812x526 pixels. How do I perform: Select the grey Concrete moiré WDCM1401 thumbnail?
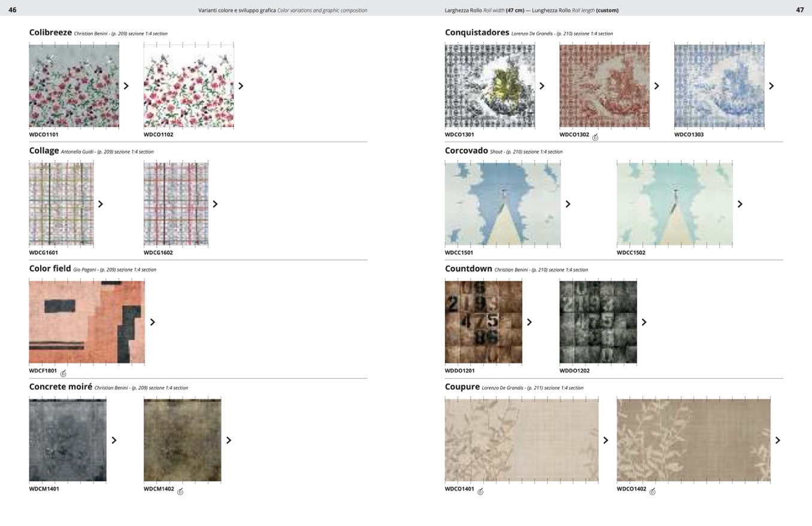[68, 440]
